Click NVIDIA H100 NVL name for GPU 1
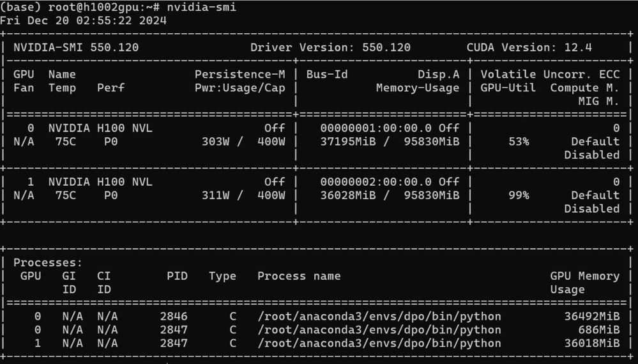Image resolution: width=638 pixels, height=364 pixels. tap(100, 182)
